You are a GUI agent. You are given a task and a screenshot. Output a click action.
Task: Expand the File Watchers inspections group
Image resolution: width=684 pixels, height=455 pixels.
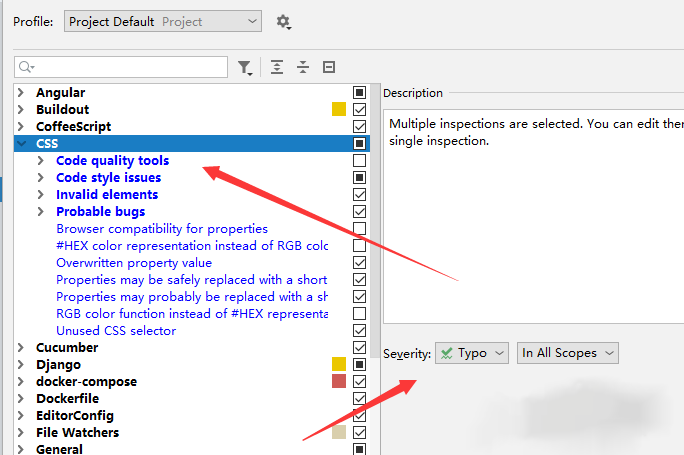[21, 433]
